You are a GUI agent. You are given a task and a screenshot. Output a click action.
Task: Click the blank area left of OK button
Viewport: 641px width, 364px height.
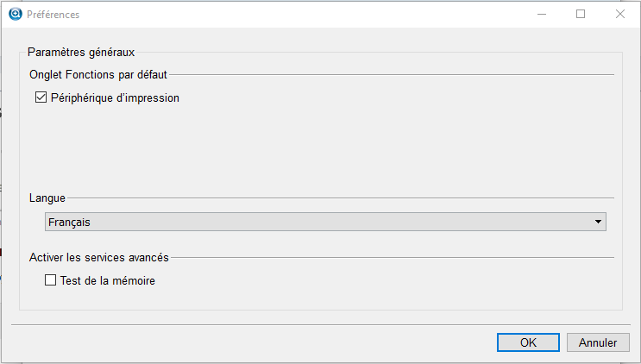pos(259,342)
